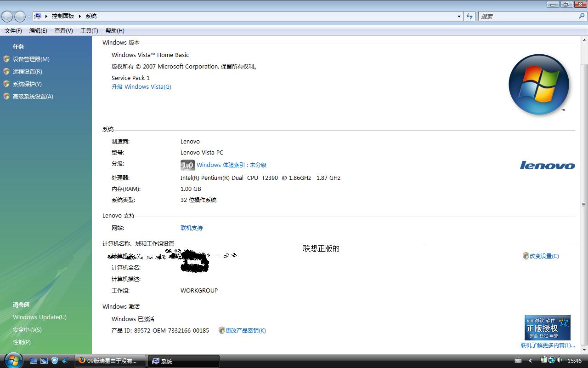Click the Windows Update(U) link
This screenshot has height=368, width=588.
point(40,317)
